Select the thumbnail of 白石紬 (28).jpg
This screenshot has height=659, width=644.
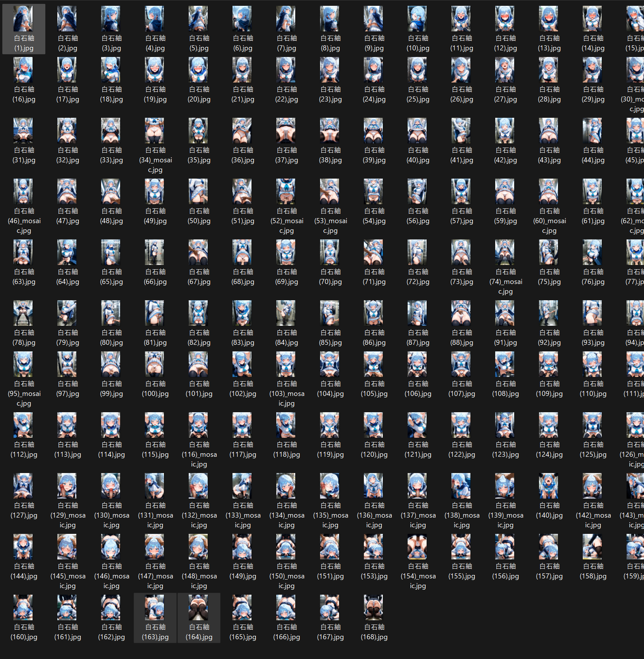coord(549,70)
